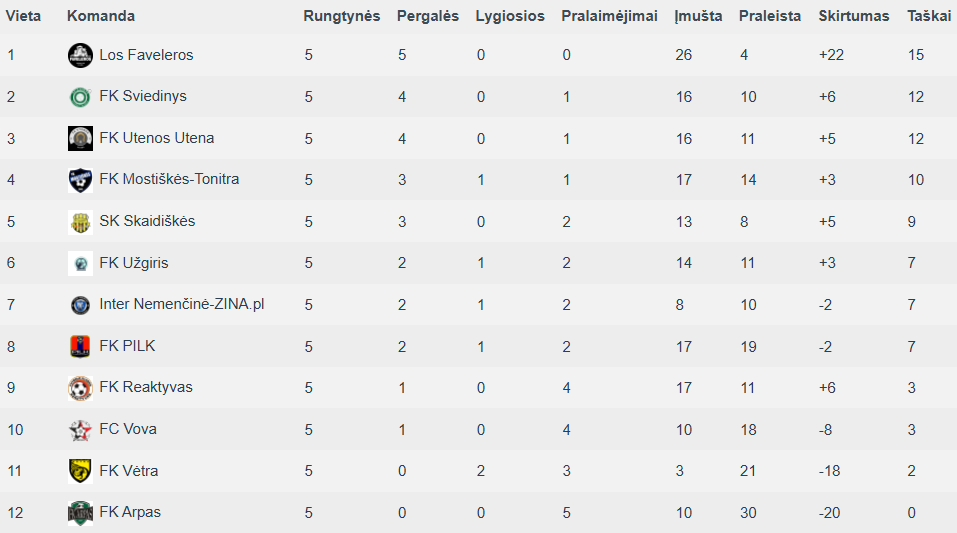The width and height of the screenshot is (957, 533).
Task: Click the FK Užgiris team logo
Action: click(80, 263)
